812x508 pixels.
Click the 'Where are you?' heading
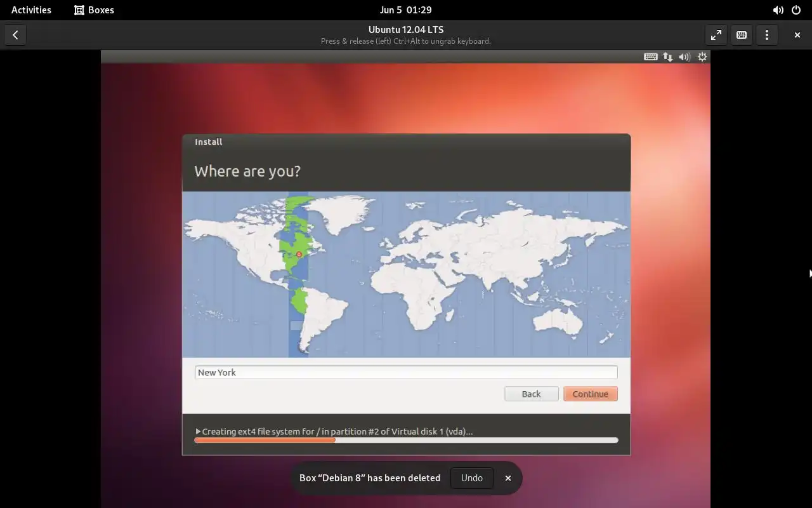(247, 171)
